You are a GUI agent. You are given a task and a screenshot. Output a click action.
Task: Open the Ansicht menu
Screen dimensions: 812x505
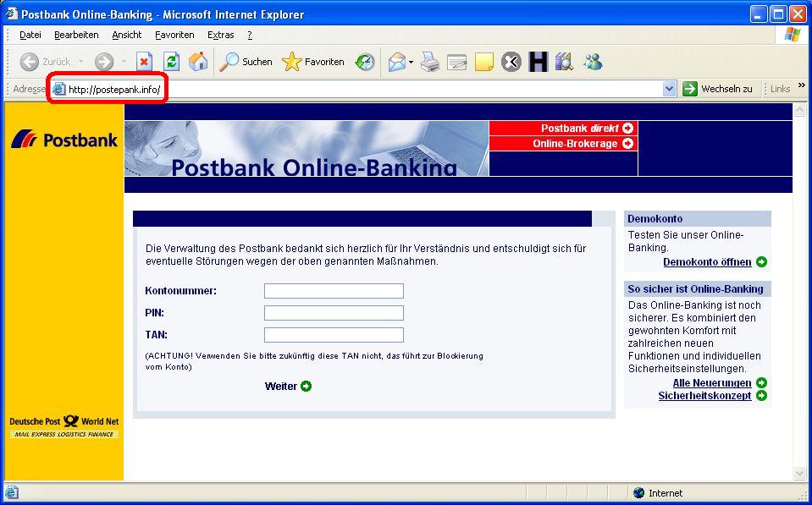point(127,36)
